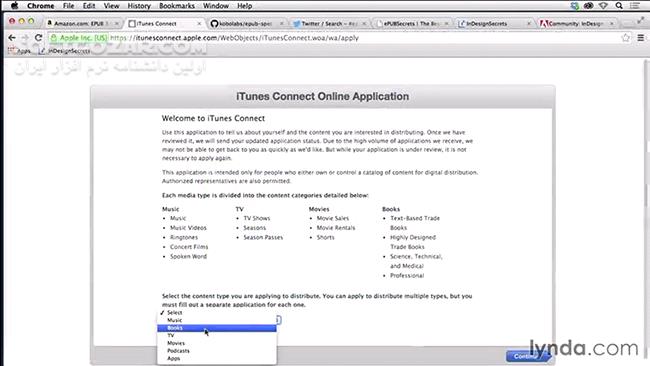The image size is (650, 366).
Task: Click the Apps bookmark shortcut
Action: tap(19, 51)
